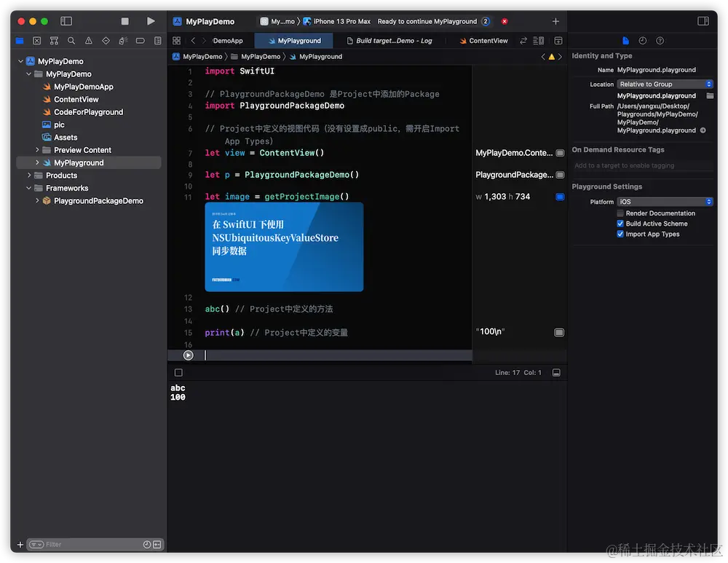Click the Run play button in toolbar
This screenshot has width=728, height=563.
tap(151, 21)
